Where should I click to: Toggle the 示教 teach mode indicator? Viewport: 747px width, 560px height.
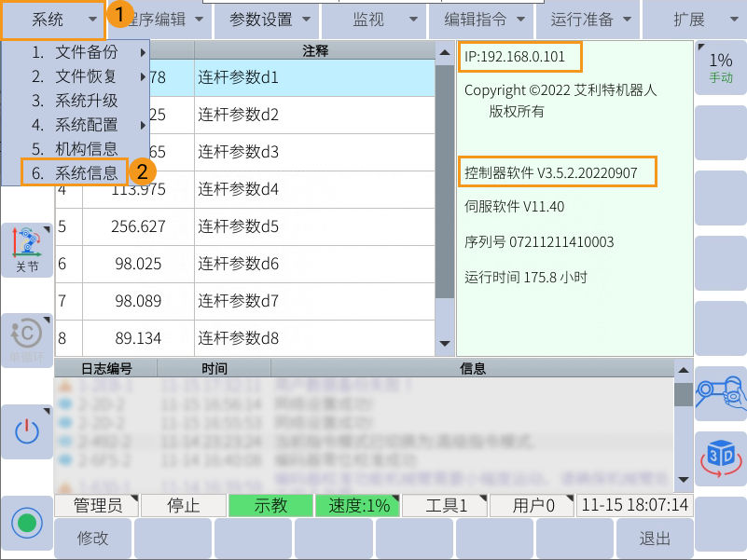click(272, 505)
